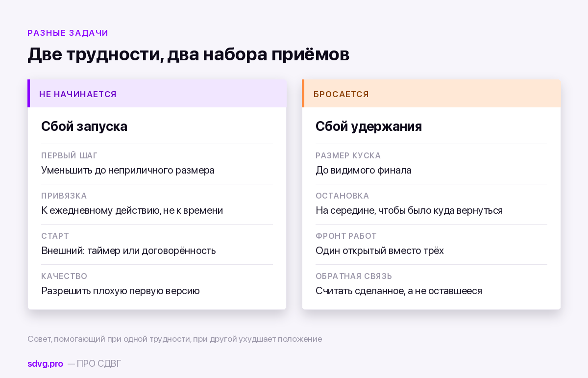The image size is (588, 378).
Task: Select 'На середине, чтобы было куда вернуться'
Action: [409, 211]
